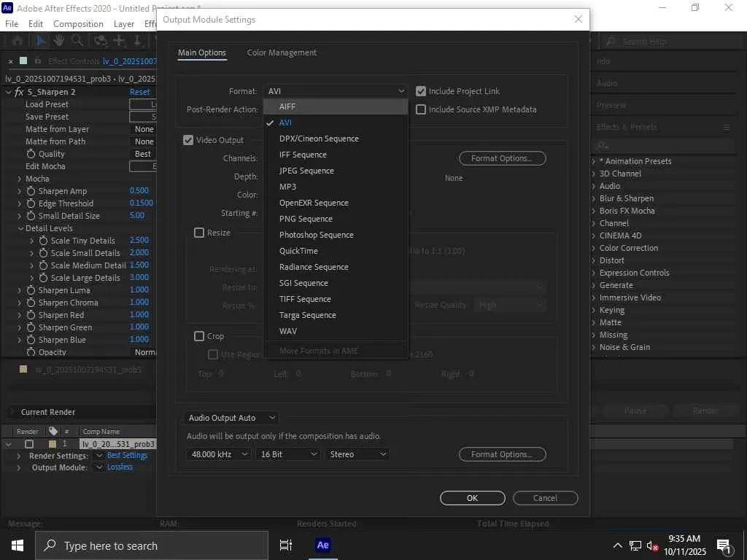
Task: Collapse the Detail Levels group
Action: coord(20,228)
